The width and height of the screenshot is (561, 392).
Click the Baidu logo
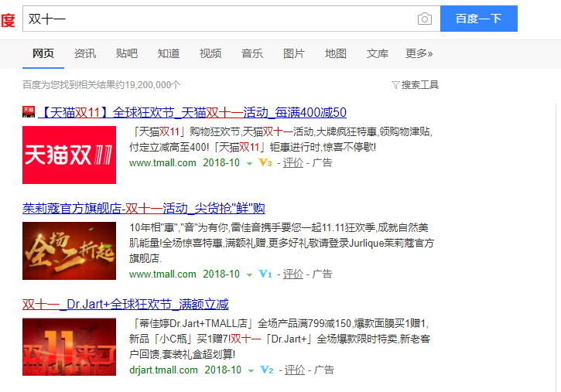pos(7,20)
